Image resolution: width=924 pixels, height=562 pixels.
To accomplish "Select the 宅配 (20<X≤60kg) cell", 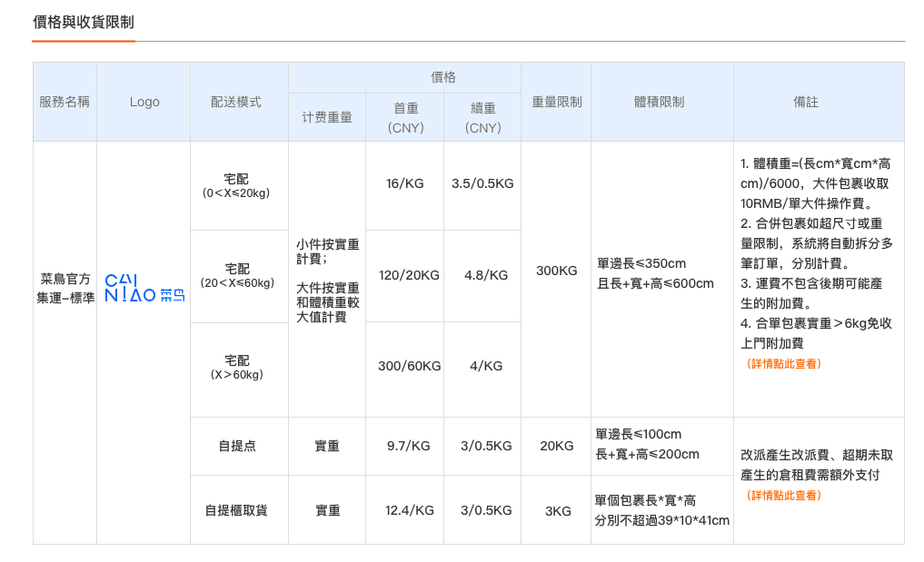I will pyautogui.click(x=237, y=276).
